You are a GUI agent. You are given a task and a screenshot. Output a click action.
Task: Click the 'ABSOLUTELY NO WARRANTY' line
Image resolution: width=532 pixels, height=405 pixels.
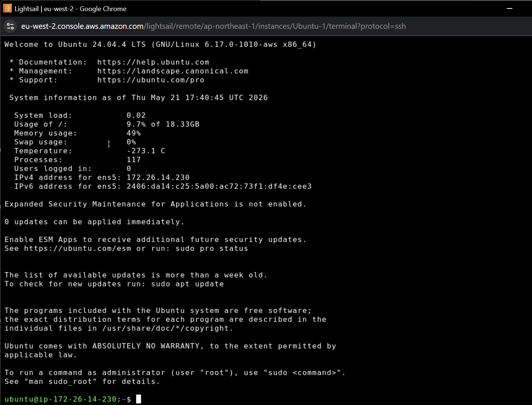tap(170, 346)
